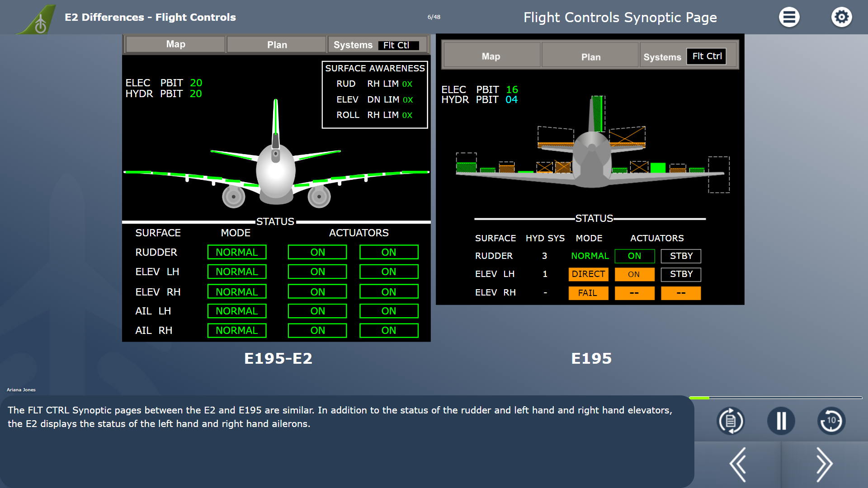Open Flt Ctl dropdown on E195-E2 display
This screenshot has height=488, width=868.
(x=399, y=45)
